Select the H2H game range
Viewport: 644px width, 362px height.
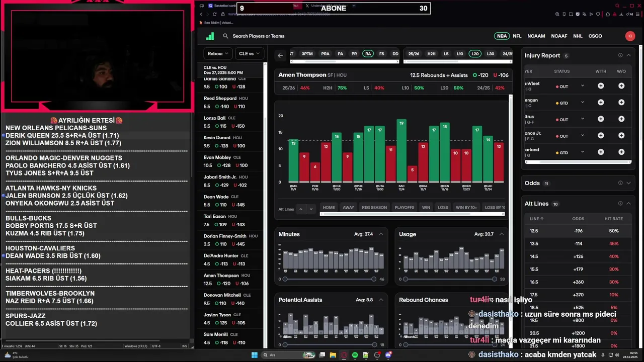[x=431, y=54]
